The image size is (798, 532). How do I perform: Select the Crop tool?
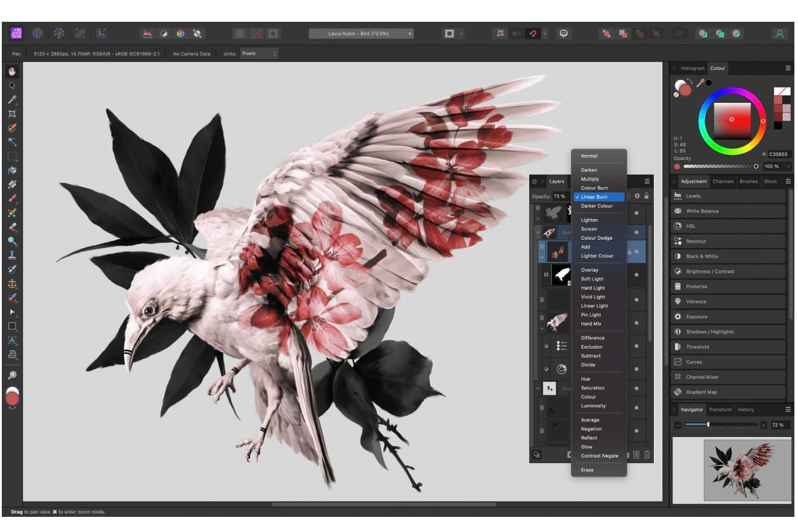click(12, 114)
